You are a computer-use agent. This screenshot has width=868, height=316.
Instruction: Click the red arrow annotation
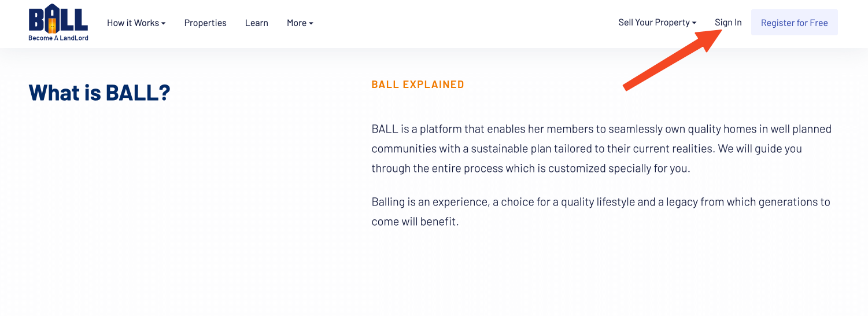[x=672, y=60]
